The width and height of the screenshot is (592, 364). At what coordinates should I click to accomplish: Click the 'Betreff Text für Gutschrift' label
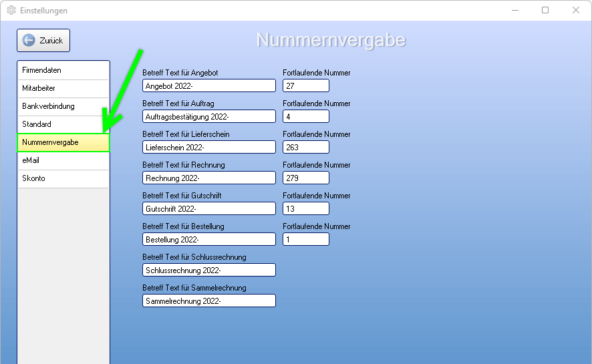point(182,196)
